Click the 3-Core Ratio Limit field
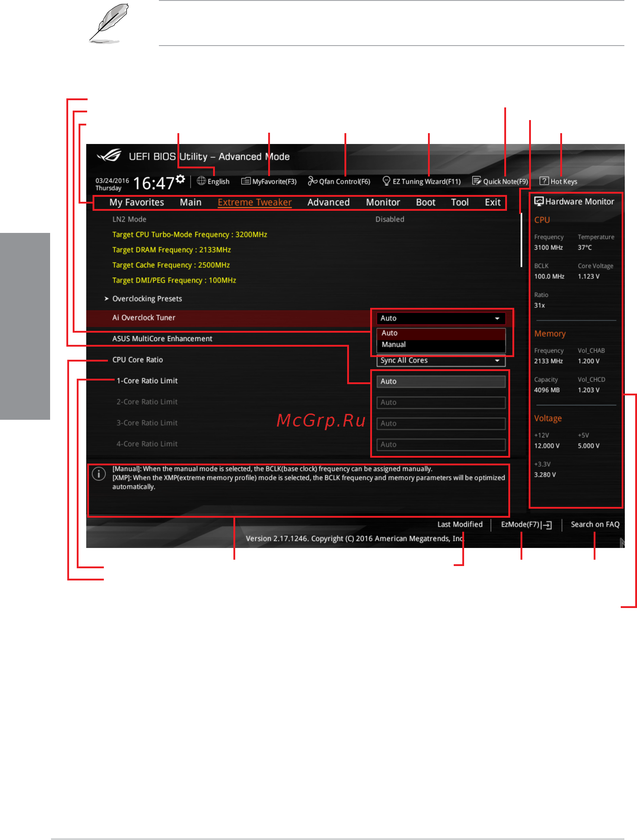This screenshot has height=840, width=637. 441,423
